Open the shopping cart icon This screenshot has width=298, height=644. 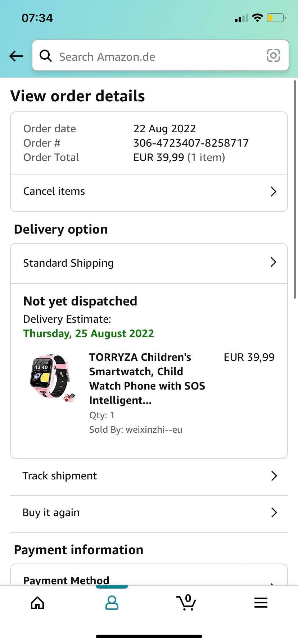pos(186,603)
